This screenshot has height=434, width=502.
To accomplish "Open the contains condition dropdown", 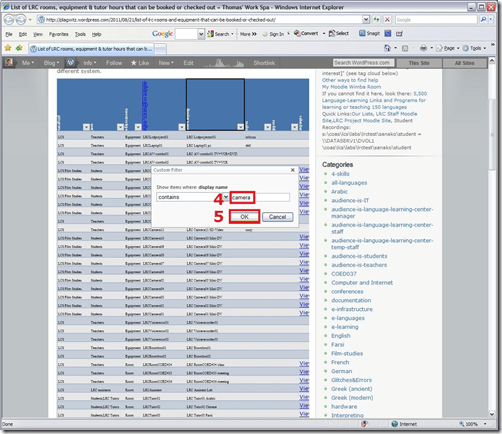I will (226, 197).
